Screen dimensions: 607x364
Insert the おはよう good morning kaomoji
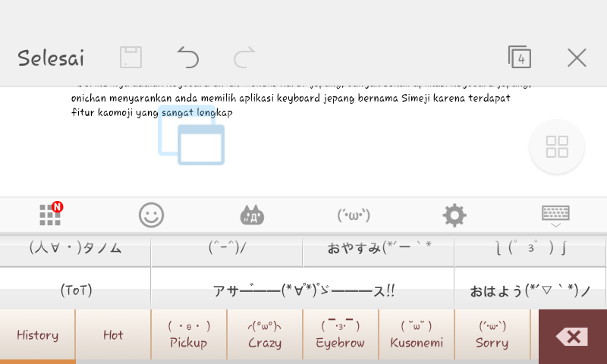tap(530, 289)
